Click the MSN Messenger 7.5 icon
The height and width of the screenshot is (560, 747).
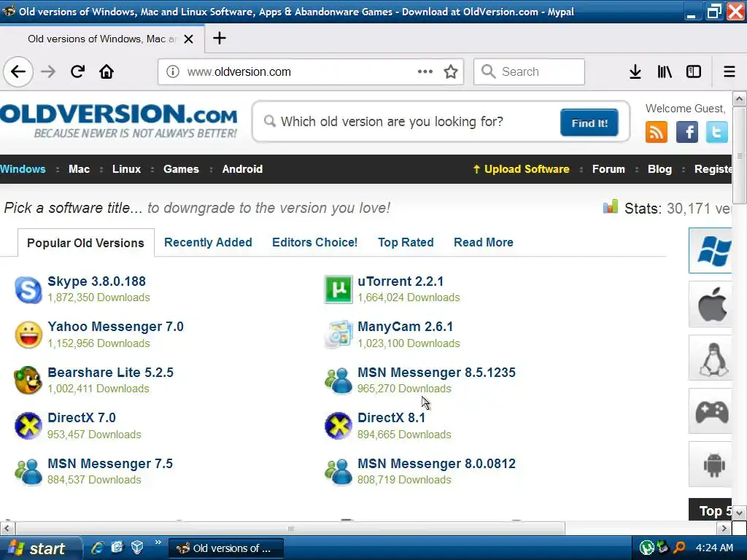(28, 472)
